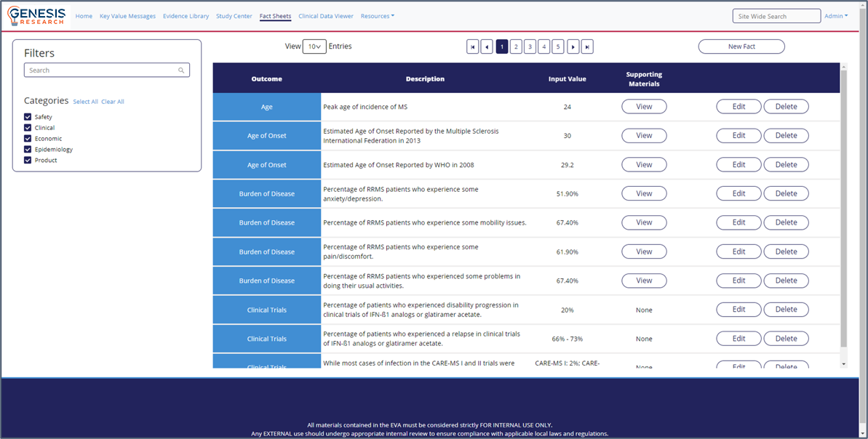The image size is (868, 439).
Task: Expand the Resources menu
Action: [378, 16]
